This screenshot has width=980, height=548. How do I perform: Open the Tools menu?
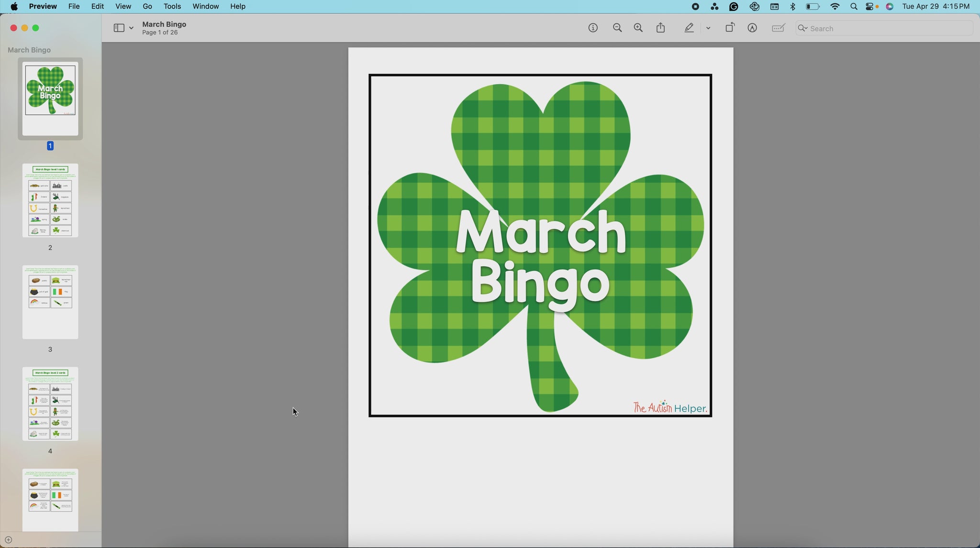[x=172, y=6]
